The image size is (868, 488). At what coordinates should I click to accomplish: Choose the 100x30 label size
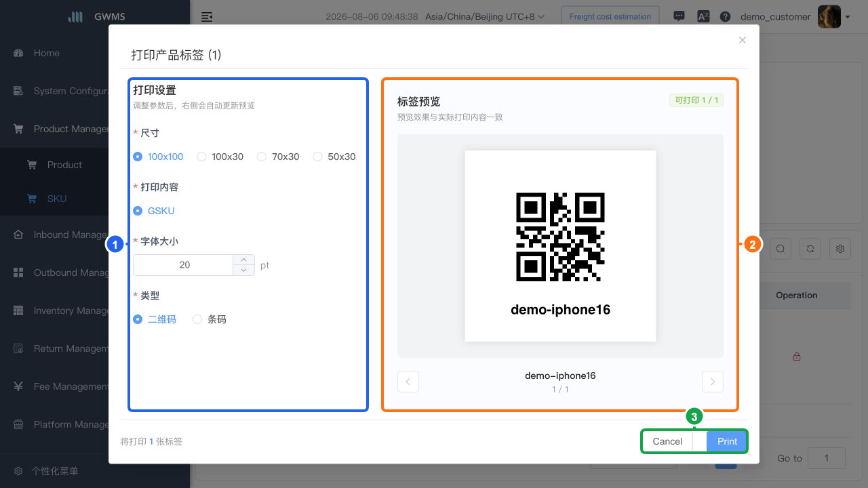pyautogui.click(x=220, y=157)
